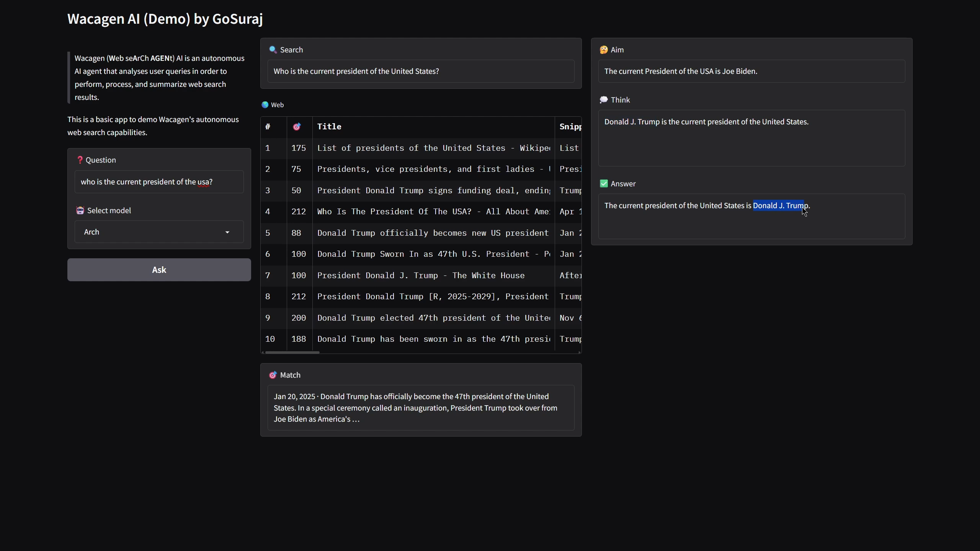Click the dropdown arrow in model selector
The width and height of the screenshot is (980, 551).
[227, 232]
